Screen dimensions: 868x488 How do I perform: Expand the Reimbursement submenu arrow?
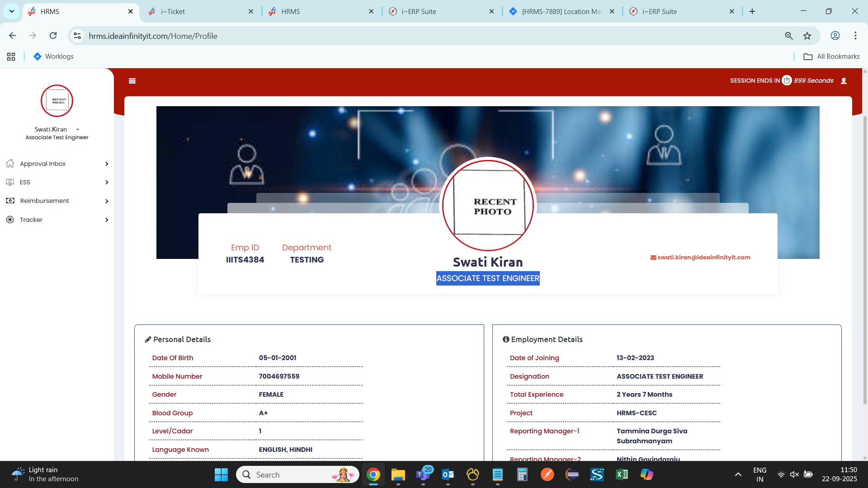(x=107, y=201)
